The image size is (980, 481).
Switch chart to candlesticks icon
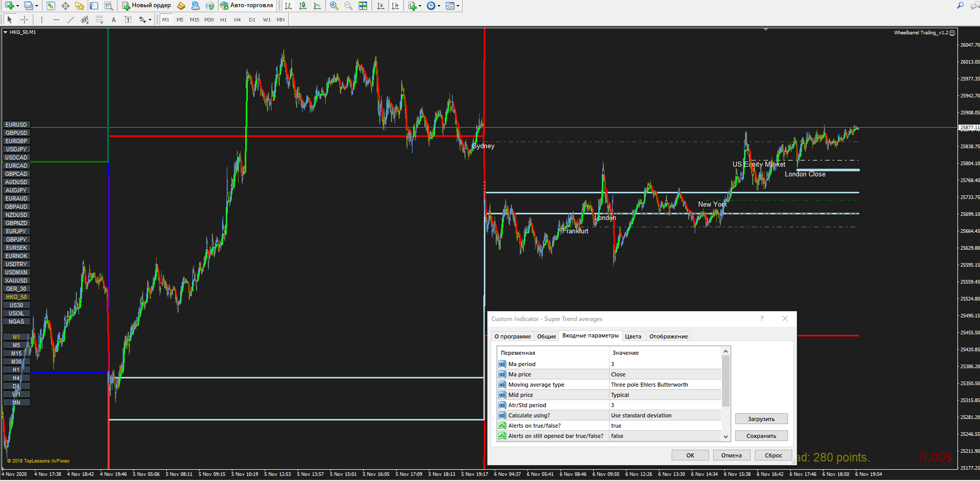[303, 6]
